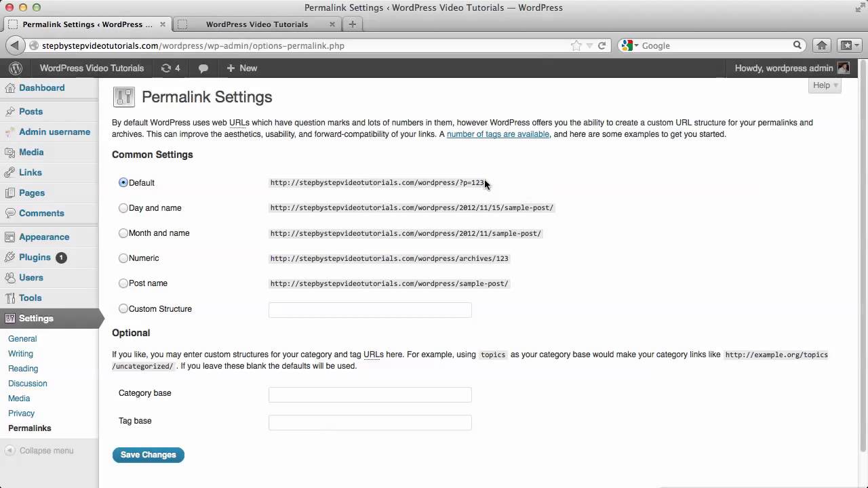The width and height of the screenshot is (868, 488).
Task: Click the Save Changes button
Action: 149,455
